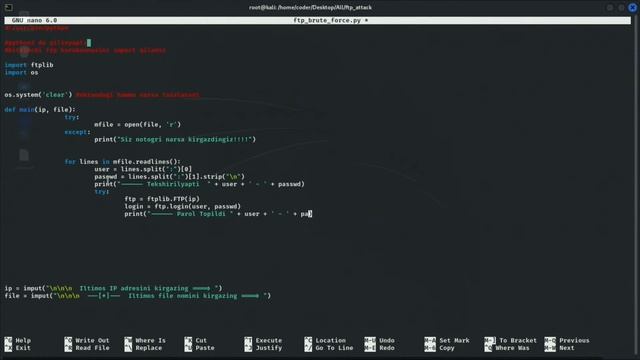Screen dimensions: 640x360
Task: Click the Copy shortcut label
Action: (x=447, y=348)
